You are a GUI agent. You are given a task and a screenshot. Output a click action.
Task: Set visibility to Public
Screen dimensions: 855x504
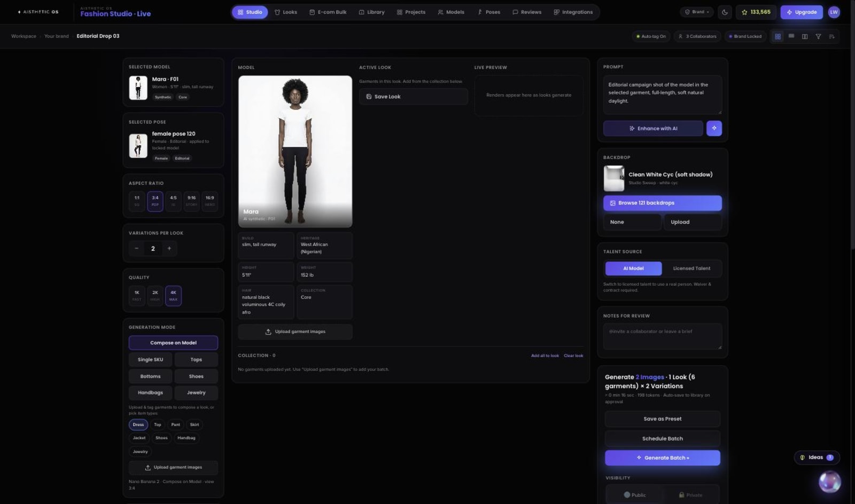click(x=634, y=495)
